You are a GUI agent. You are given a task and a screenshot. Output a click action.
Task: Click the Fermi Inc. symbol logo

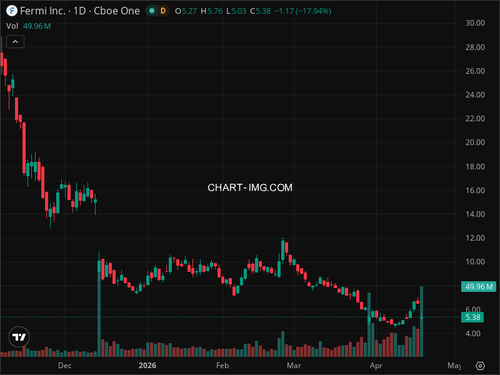point(12,11)
